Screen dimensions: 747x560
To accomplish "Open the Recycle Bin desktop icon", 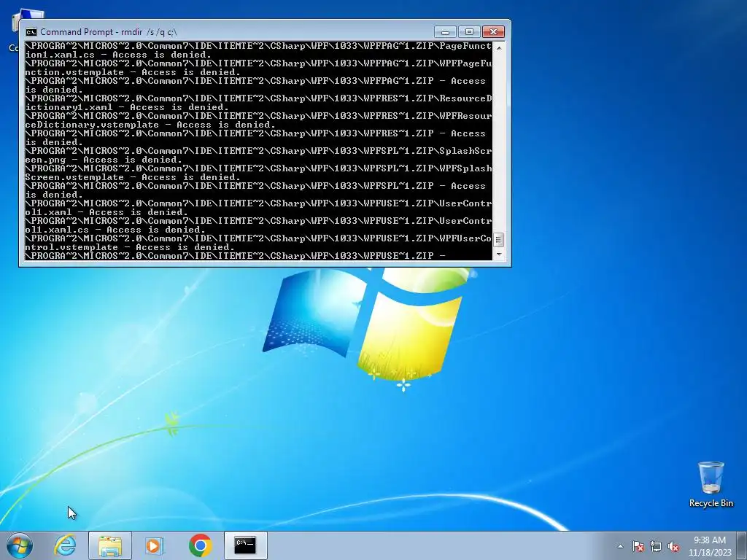I will 711,484.
